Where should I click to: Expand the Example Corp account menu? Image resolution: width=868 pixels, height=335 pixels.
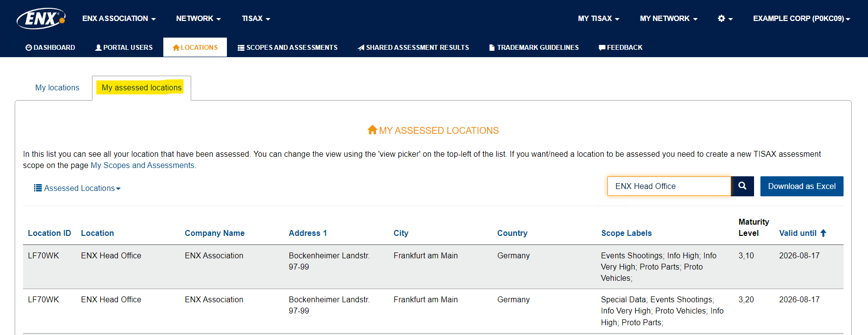801,19
